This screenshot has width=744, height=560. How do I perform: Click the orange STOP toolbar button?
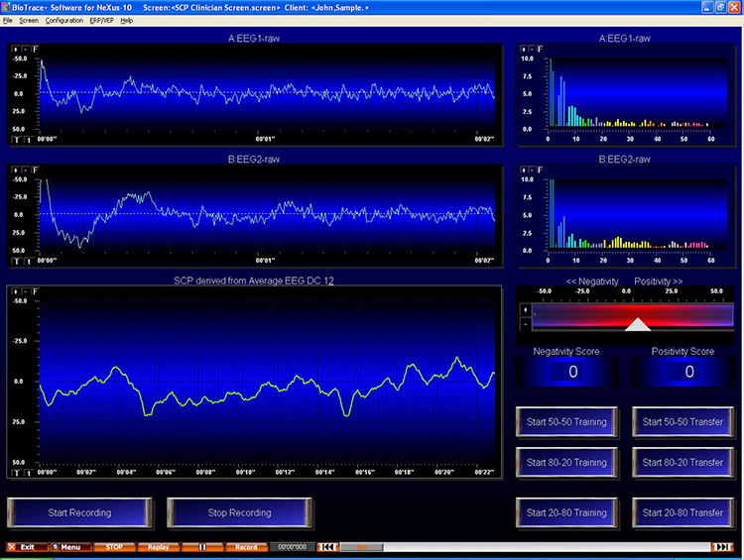(x=114, y=547)
